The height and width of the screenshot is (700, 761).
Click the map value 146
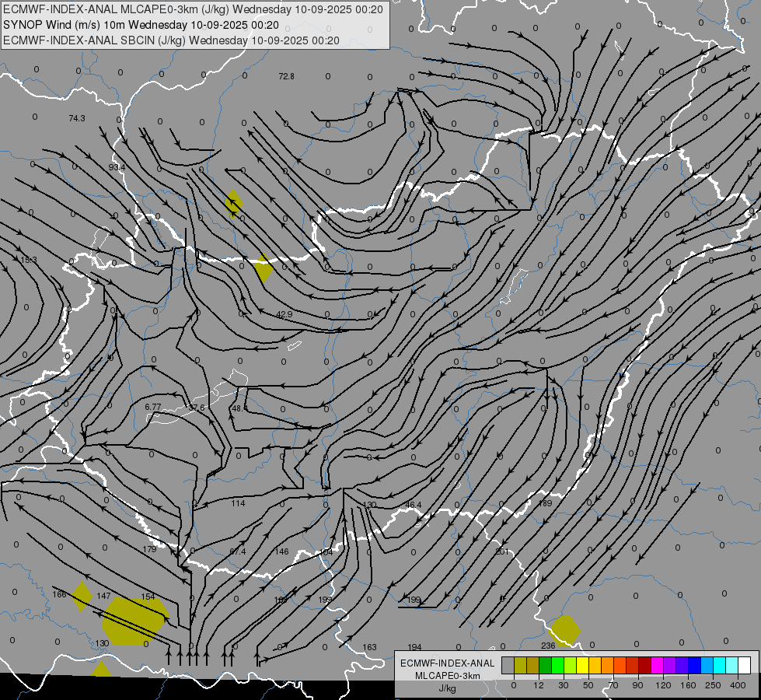[x=281, y=551]
